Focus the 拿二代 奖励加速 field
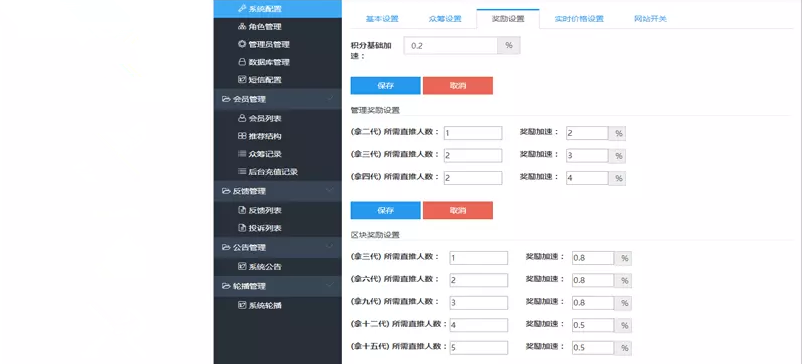The height and width of the screenshot is (364, 804). [x=587, y=133]
